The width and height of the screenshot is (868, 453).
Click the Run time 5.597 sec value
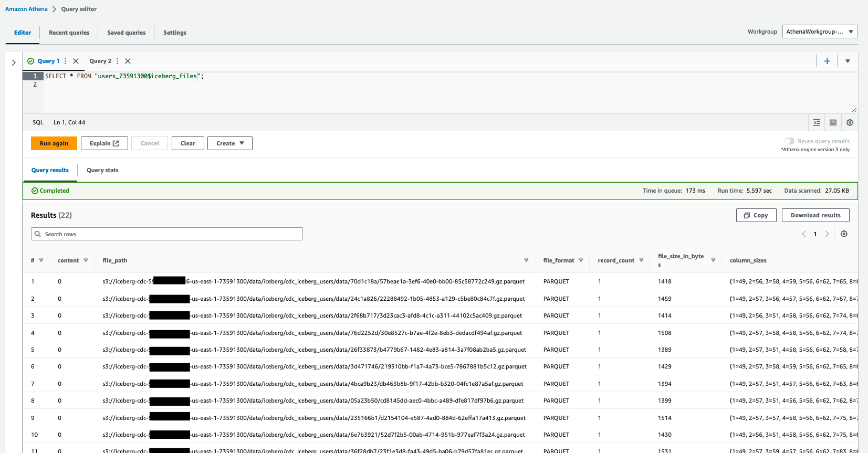(x=759, y=191)
